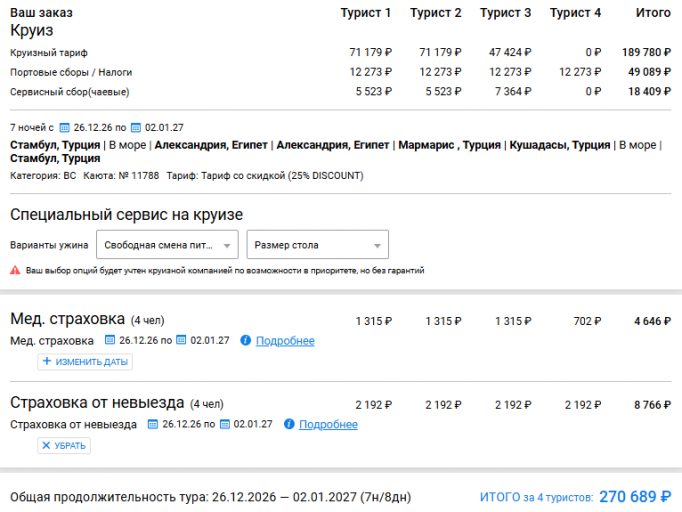The width and height of the screenshot is (682, 512).
Task: Click Сервисный сбор(чаевые) row label
Action: [70, 92]
